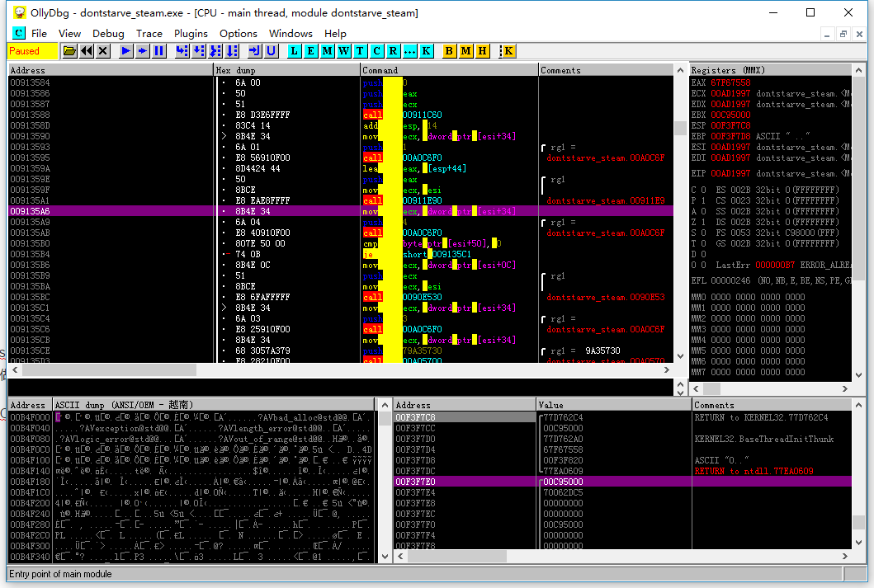Viewport: 874px width, 588px height.
Task: Click the Step over toolbar icon
Action: (x=199, y=51)
